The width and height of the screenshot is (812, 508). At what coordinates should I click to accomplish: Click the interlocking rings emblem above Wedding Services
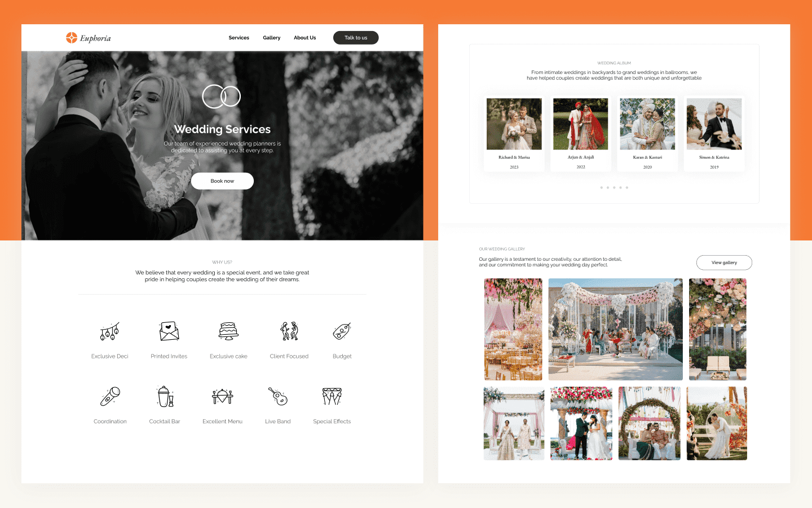click(x=222, y=97)
